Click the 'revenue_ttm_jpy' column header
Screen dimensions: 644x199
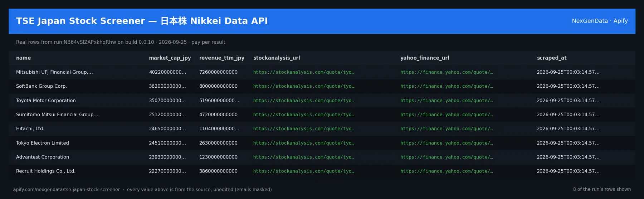[222, 58]
